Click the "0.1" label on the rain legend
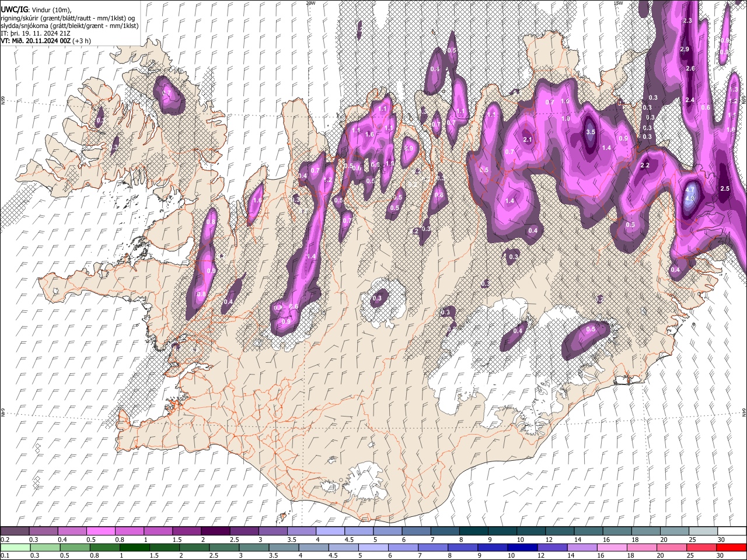The width and height of the screenshot is (747, 560). click(x=4, y=555)
